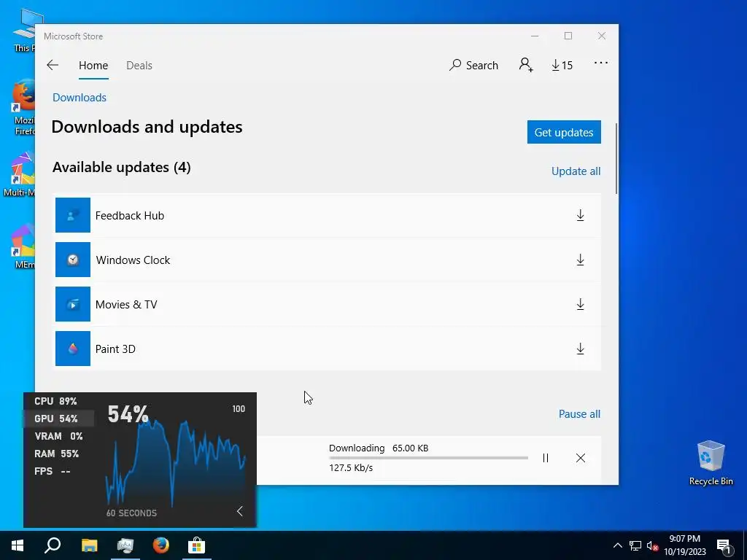Open the Paint 3D app tile icon

(x=73, y=349)
